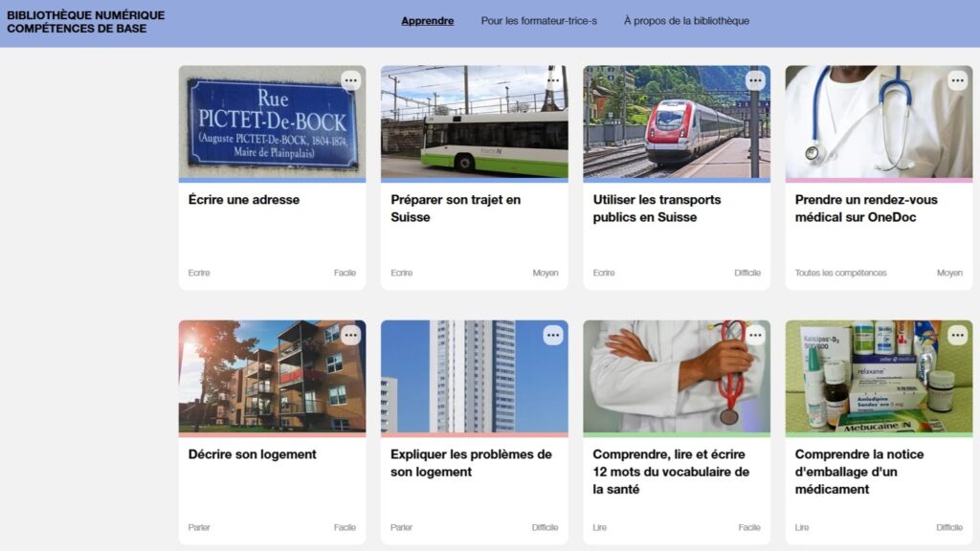Open more options on OneDoc appointment card
Viewport: 980px width, 551px height.
pos(957,80)
